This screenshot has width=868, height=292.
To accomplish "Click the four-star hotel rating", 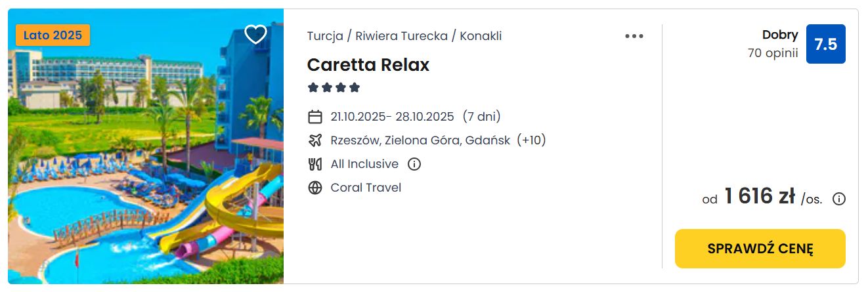I will click(334, 87).
